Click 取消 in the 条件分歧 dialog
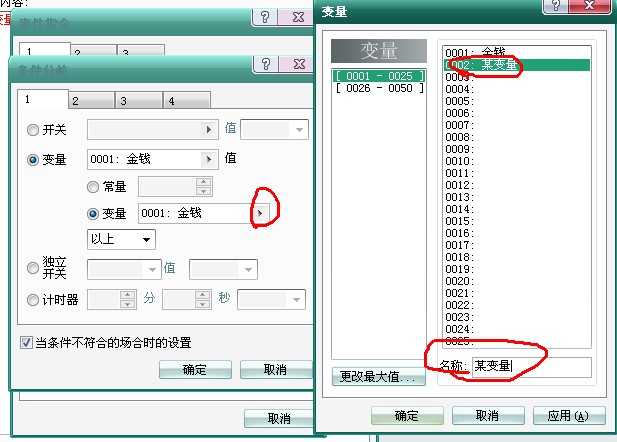The image size is (617, 442). [x=276, y=370]
